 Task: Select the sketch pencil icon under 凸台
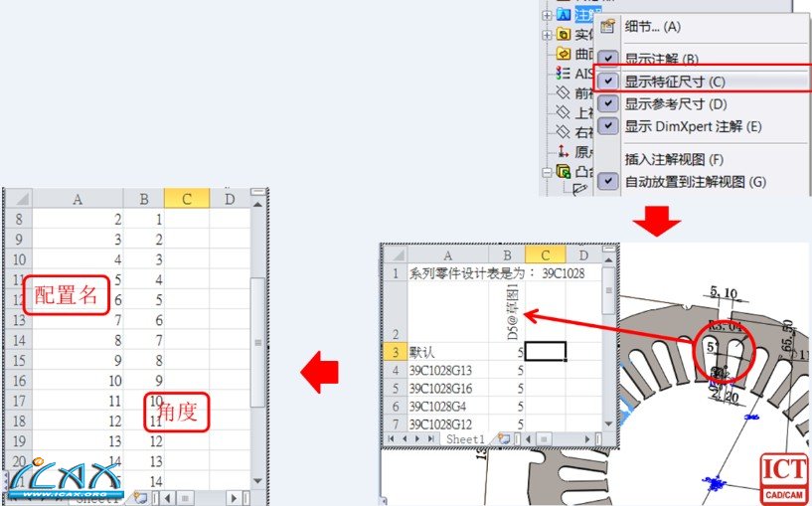coord(580,189)
